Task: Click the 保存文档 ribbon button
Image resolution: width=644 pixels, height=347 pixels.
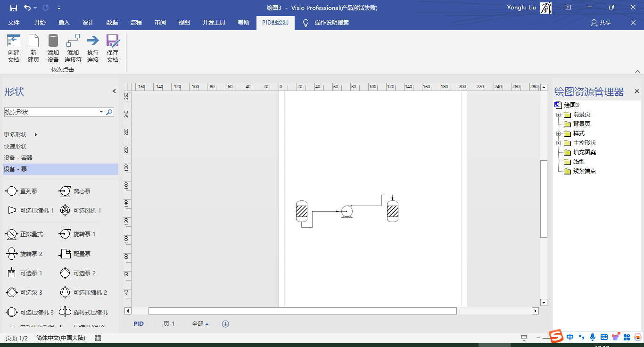Action: point(113,49)
